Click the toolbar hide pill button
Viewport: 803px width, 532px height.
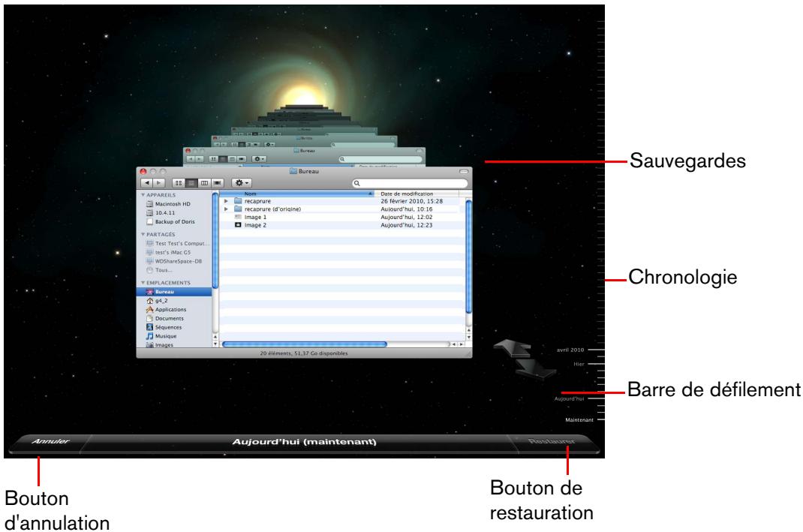tap(464, 172)
